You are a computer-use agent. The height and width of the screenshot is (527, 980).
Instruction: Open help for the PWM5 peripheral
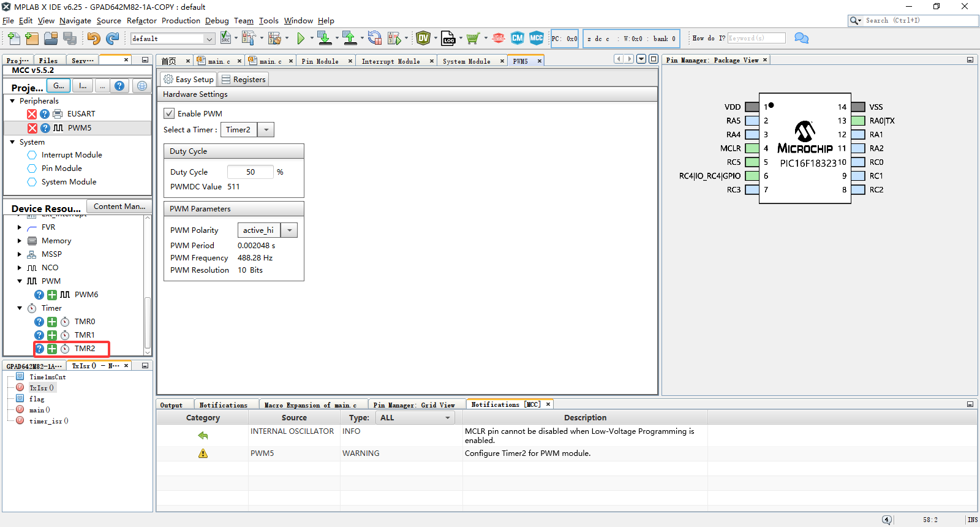45,128
